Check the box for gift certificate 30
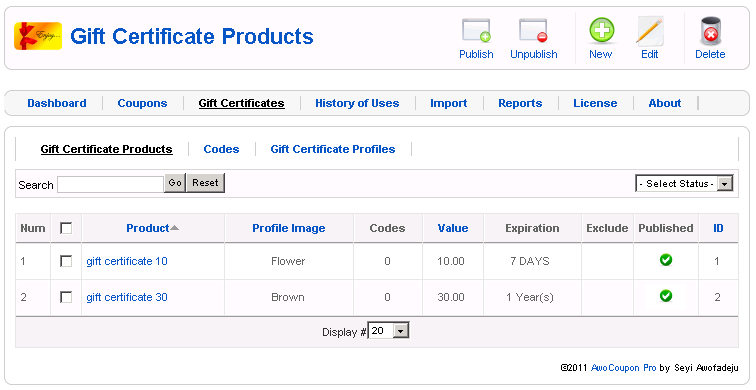The height and width of the screenshot is (390, 756). pyautogui.click(x=66, y=297)
